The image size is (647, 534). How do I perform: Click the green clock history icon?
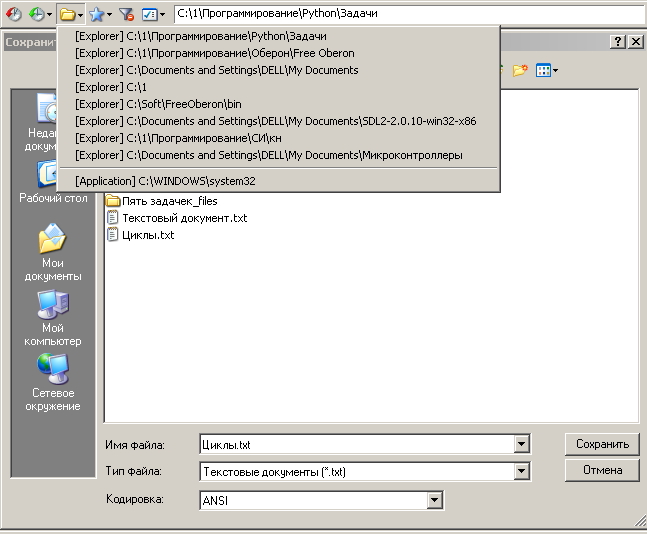coord(37,14)
